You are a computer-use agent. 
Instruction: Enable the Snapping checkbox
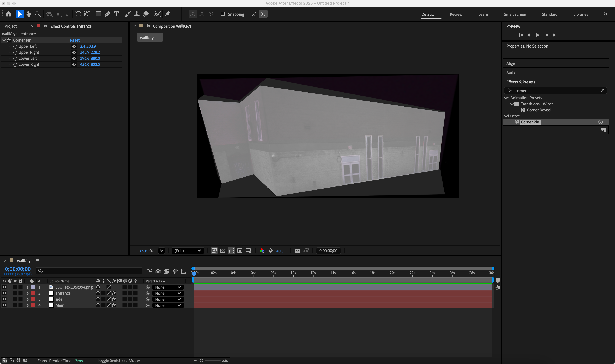point(223,14)
